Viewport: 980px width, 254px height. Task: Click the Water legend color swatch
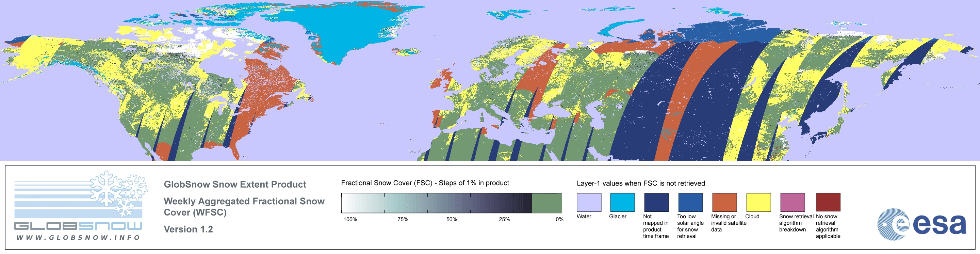click(589, 202)
